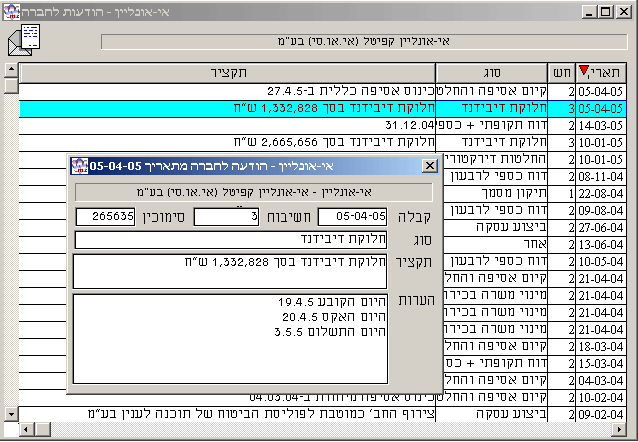Click the main window title bar app icon
This screenshot has width=638, height=442.
[x=11, y=12]
